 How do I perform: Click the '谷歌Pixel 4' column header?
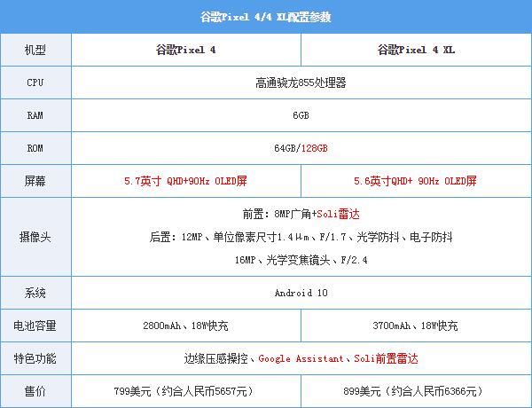coord(186,50)
